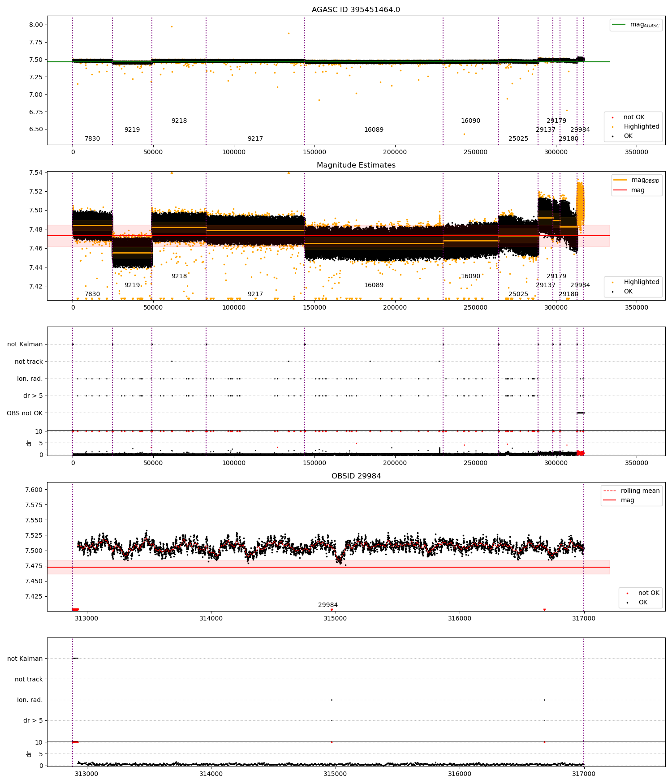
Task: Click the 7.525 y-axis tick label
Action: [34, 535]
